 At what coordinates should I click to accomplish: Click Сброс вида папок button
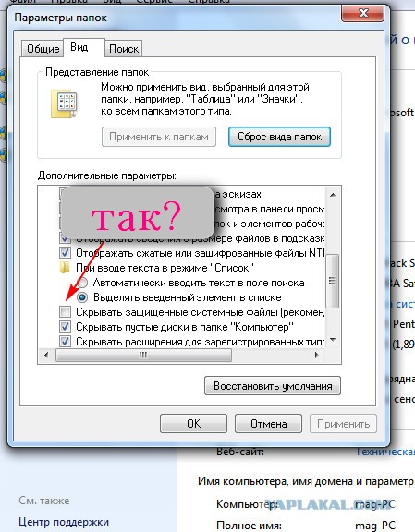coord(279,137)
